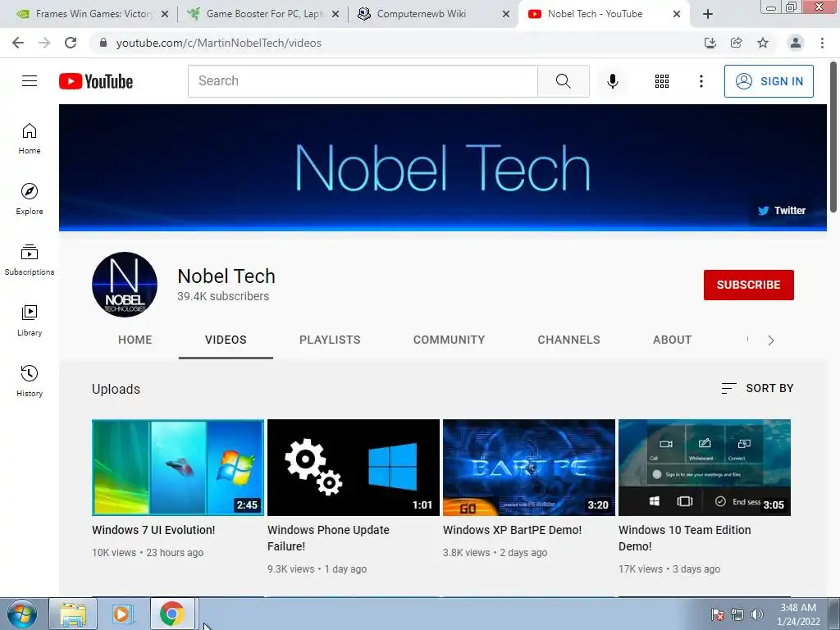Open Windows XP BartPE Demo thumbnail

[529, 468]
